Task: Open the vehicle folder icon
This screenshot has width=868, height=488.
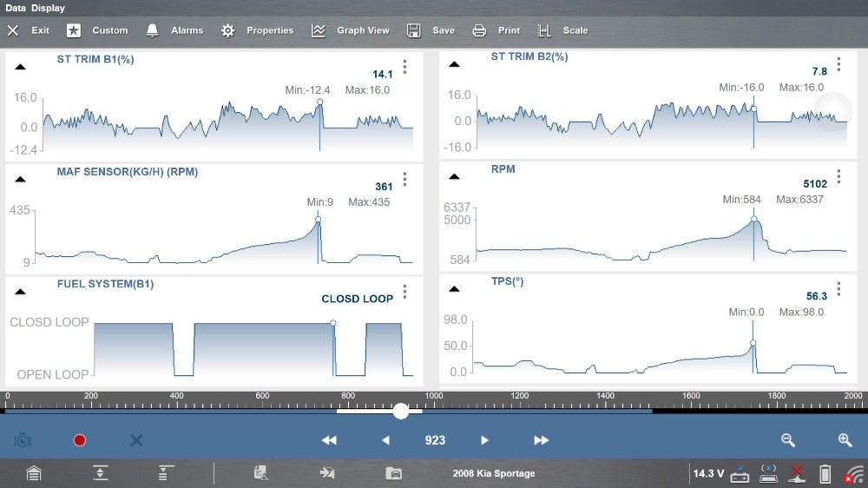Action: 394,473
